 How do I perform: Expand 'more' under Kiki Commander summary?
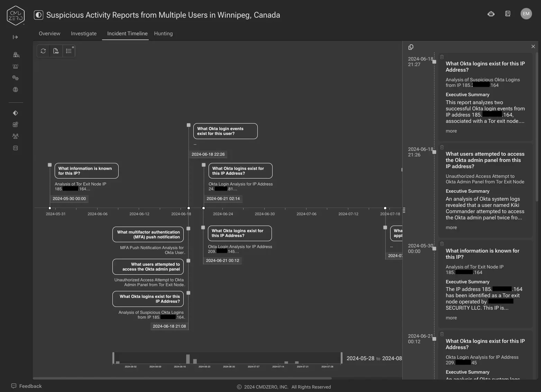[x=451, y=227]
